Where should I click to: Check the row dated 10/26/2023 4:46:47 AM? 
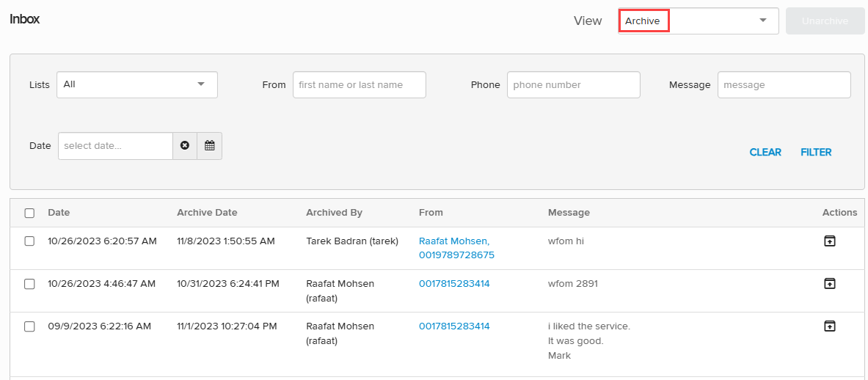point(29,284)
